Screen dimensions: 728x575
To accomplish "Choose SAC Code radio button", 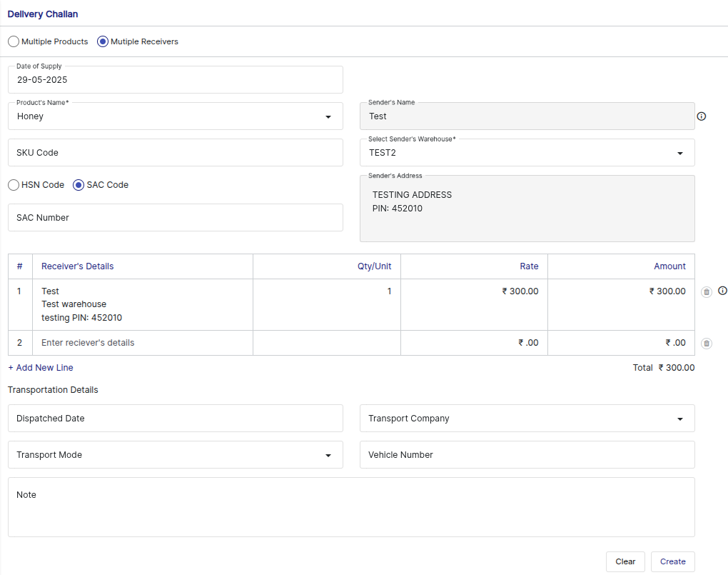I will point(79,185).
